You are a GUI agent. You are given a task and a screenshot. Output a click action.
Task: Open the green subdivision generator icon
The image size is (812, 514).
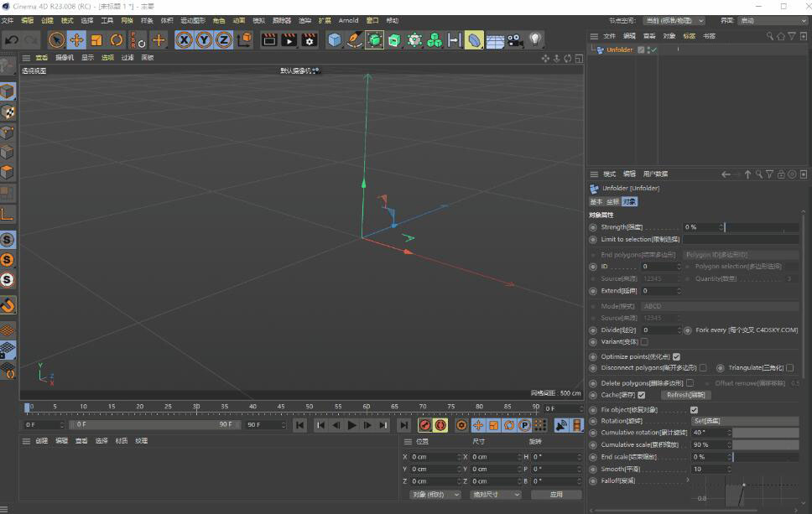374,40
